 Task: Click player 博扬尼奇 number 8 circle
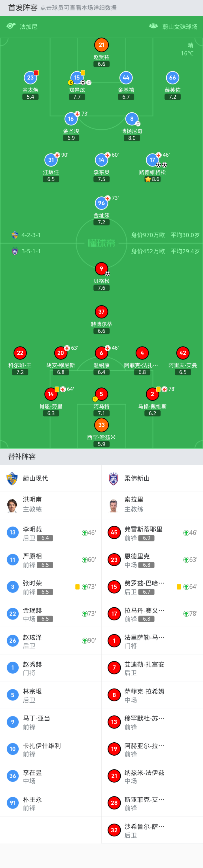pos(132,119)
